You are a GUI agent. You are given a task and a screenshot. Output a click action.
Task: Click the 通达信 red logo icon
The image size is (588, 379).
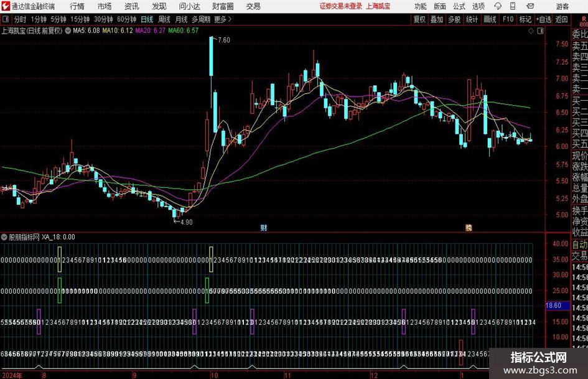tap(5, 6)
